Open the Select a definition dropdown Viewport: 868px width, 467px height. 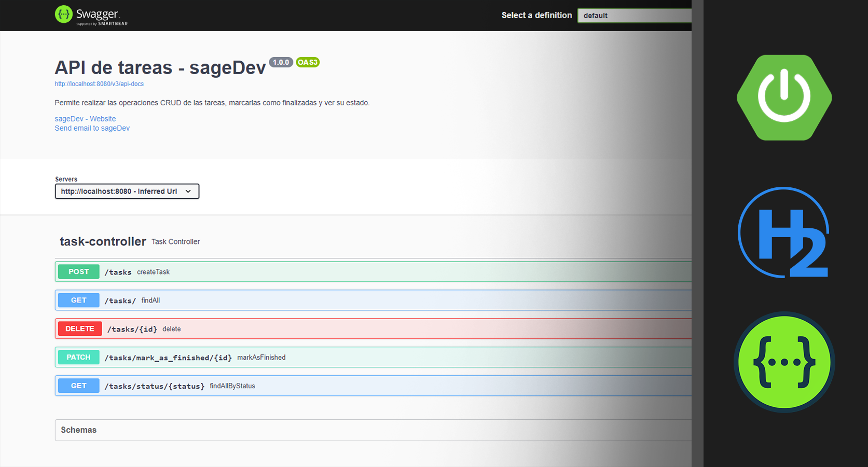point(634,16)
